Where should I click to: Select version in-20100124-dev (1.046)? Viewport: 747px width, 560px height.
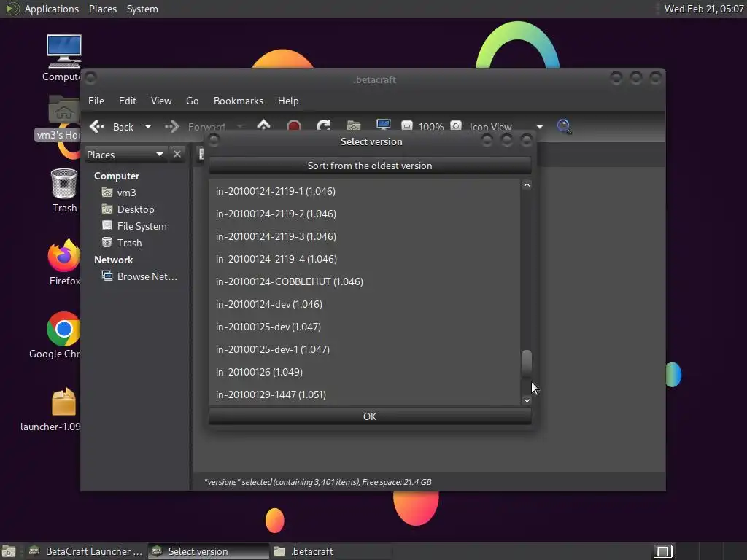365,304
